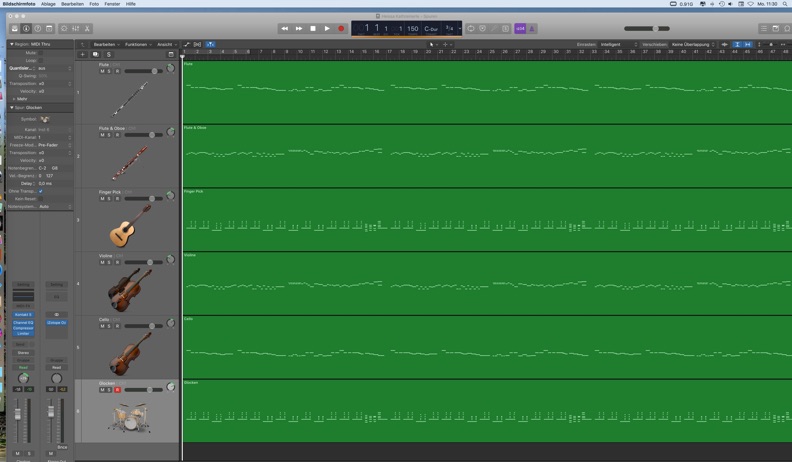This screenshot has height=462, width=792.
Task: Toggle Ohne Transposition checkbox
Action: coord(40,191)
